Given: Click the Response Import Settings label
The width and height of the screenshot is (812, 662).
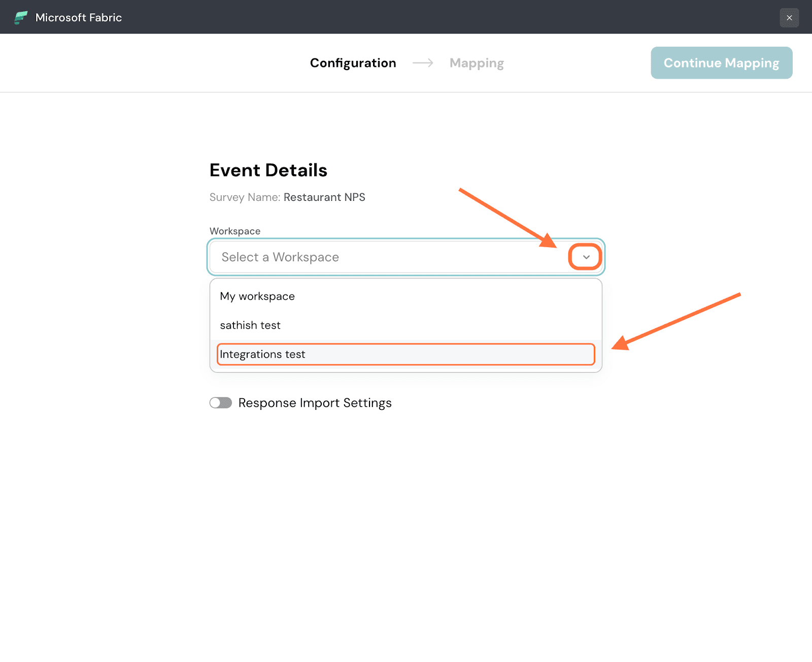Looking at the screenshot, I should tap(315, 403).
